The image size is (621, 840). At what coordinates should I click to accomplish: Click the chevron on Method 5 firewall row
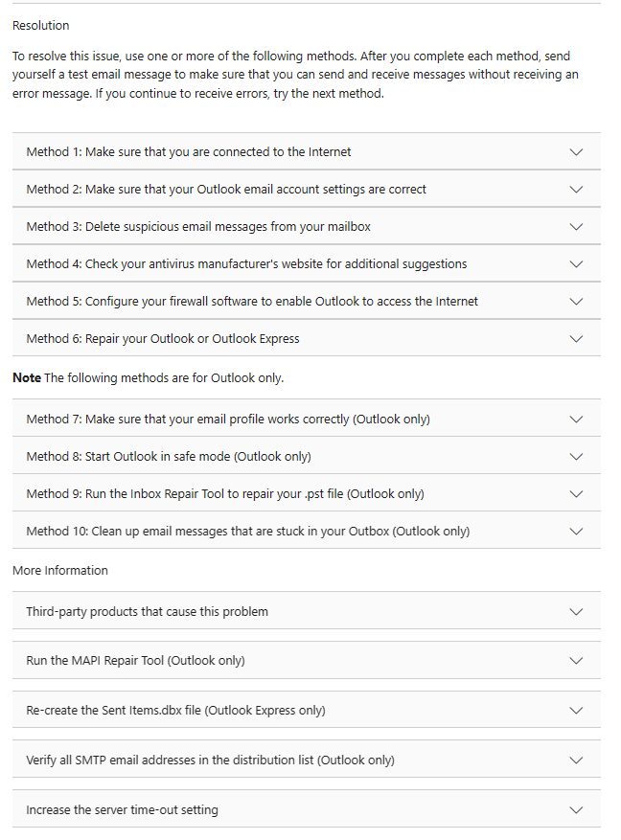(576, 301)
